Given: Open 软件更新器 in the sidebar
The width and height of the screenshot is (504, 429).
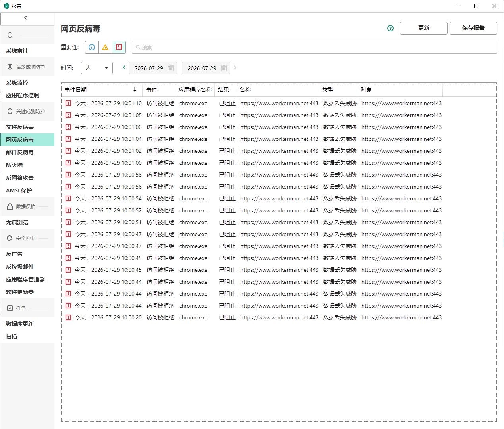Looking at the screenshot, I should pyautogui.click(x=27, y=292).
